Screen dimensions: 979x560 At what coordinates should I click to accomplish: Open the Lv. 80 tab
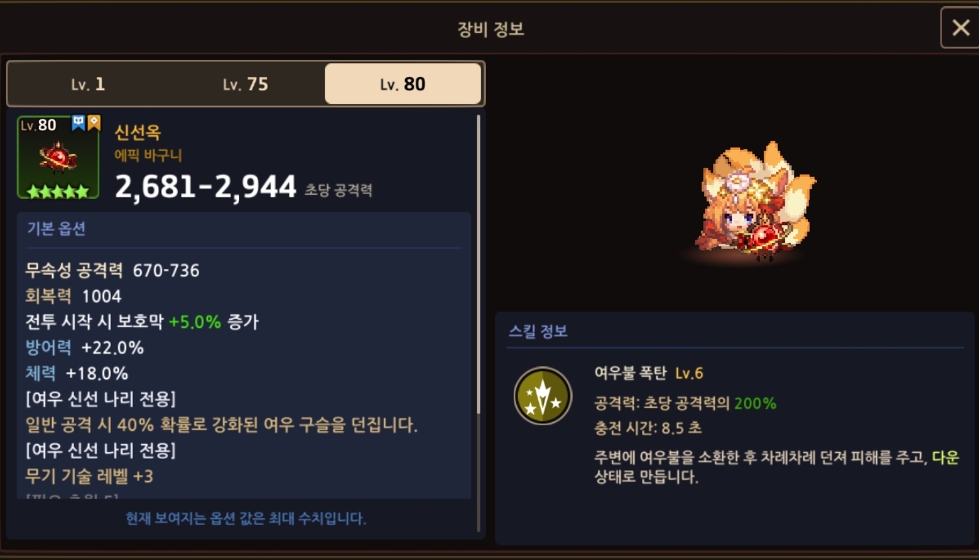403,84
